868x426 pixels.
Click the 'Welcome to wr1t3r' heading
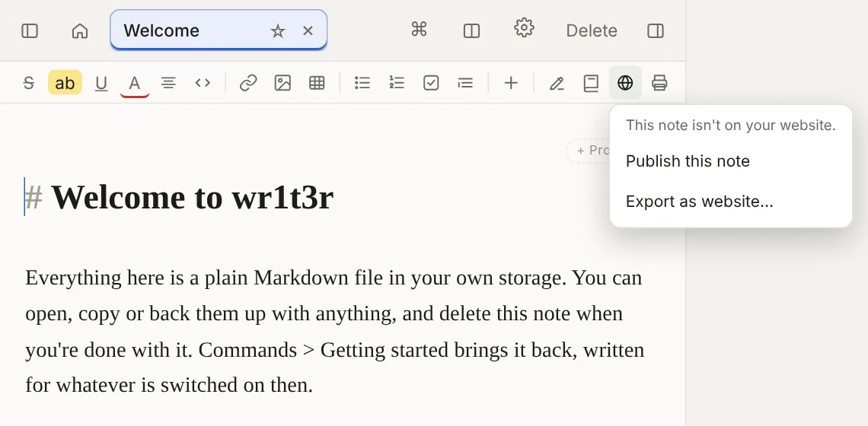pyautogui.click(x=192, y=197)
